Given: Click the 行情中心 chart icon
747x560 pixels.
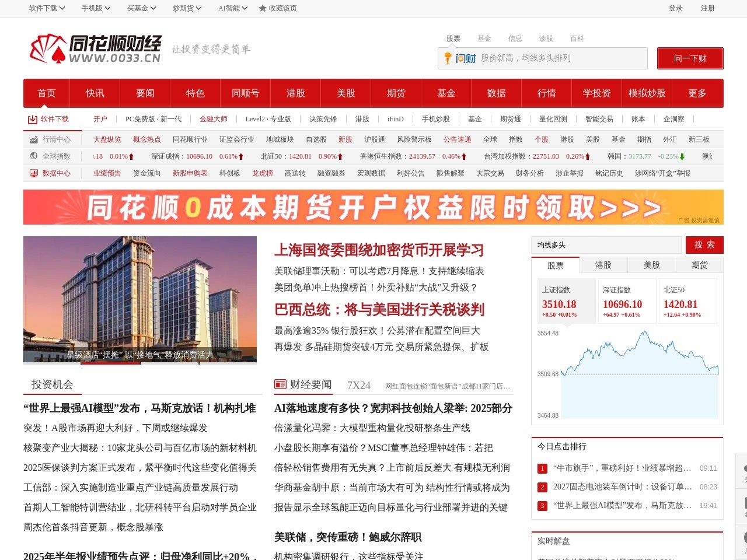Looking at the screenshot, I should pos(34,140).
